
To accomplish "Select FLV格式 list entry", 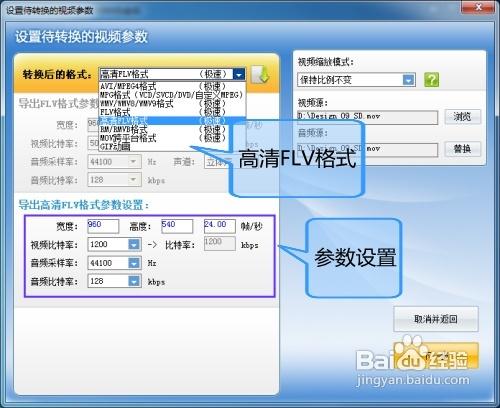I will point(172,112).
